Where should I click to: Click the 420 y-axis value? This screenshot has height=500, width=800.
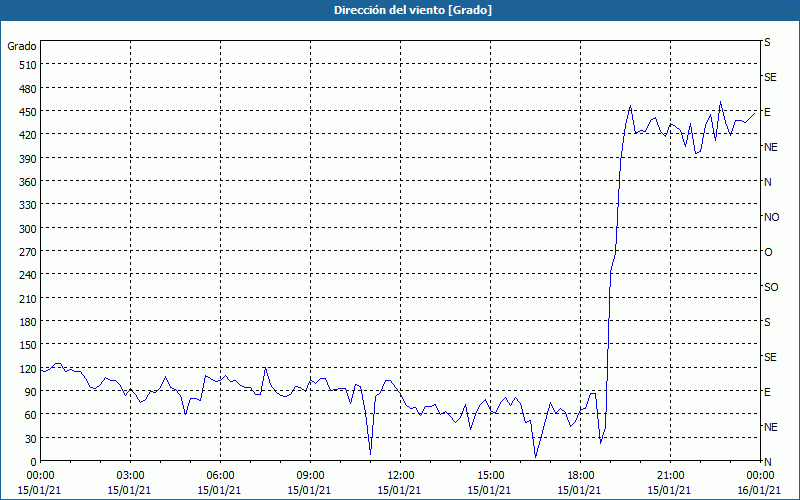29,135
